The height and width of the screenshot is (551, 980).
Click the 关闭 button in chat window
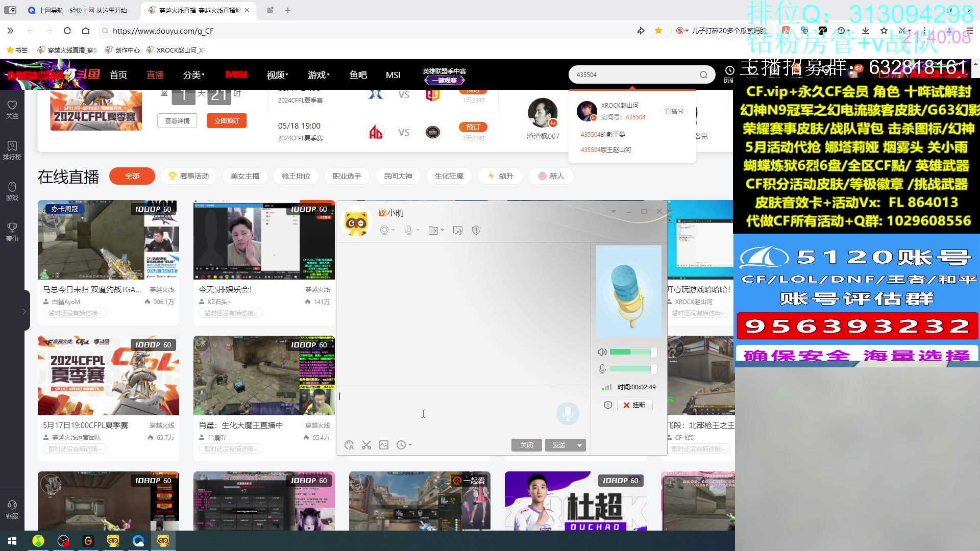tap(527, 445)
